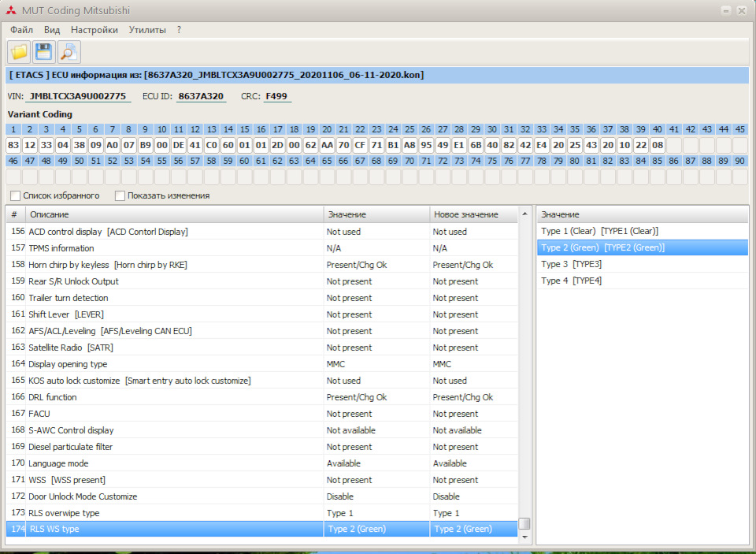Click the right panel Значение header

(643, 214)
